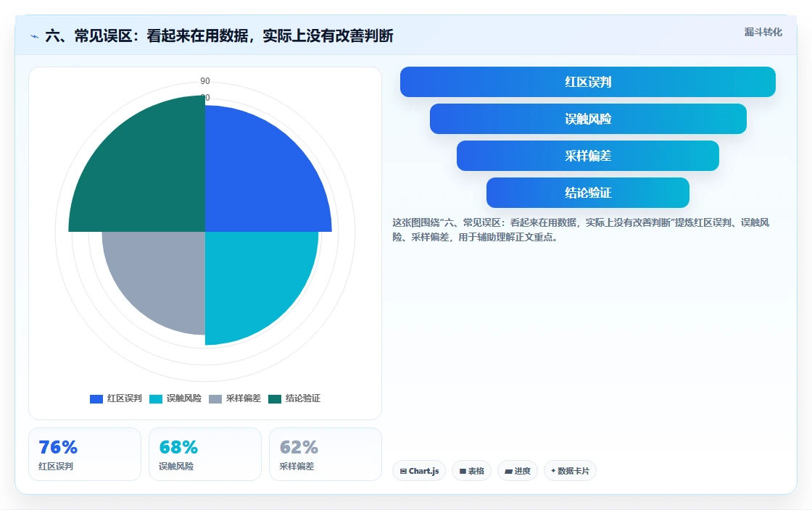Click the icon inside 表格 chip
Viewport: 812px width, 510px height.
pos(463,471)
